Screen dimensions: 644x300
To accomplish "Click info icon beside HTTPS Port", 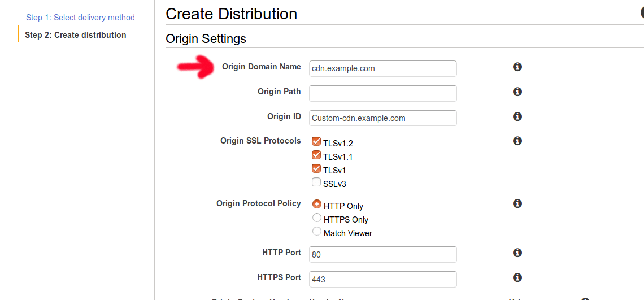I will 517,277.
